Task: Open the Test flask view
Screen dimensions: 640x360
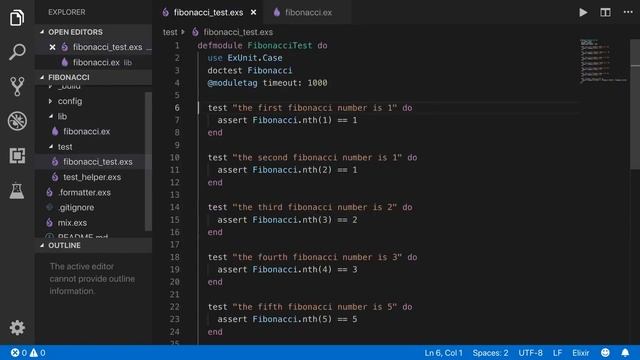Action: (17, 190)
